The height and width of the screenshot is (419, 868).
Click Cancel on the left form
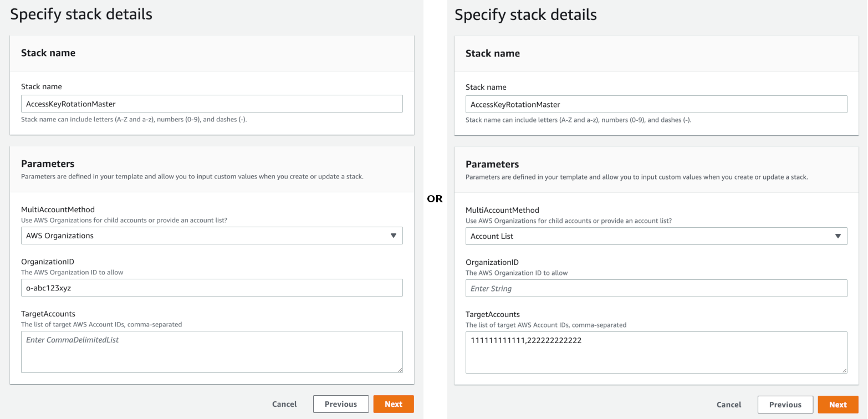(284, 404)
